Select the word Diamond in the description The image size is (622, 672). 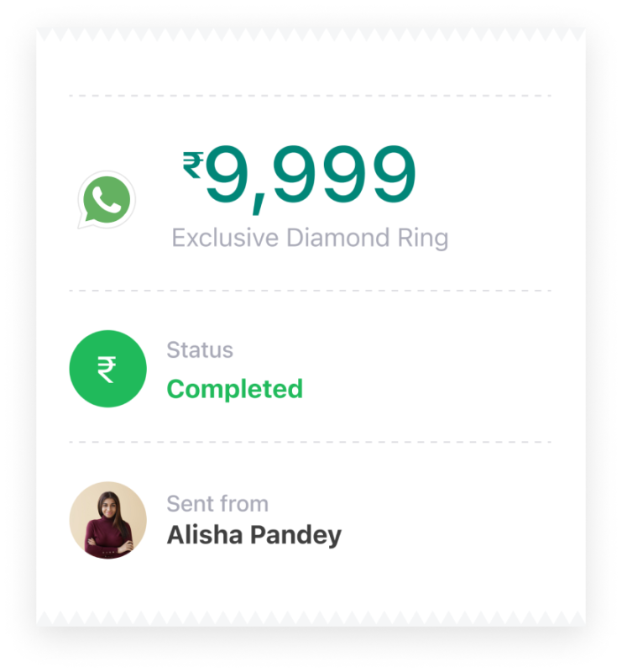point(338,238)
